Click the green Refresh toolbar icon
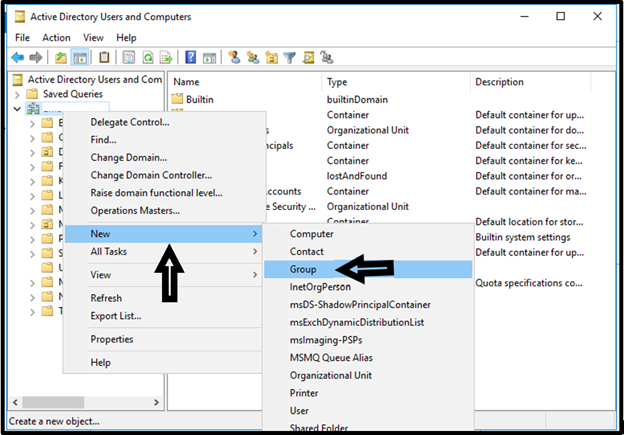Screen dimensions: 624x435 148,58
